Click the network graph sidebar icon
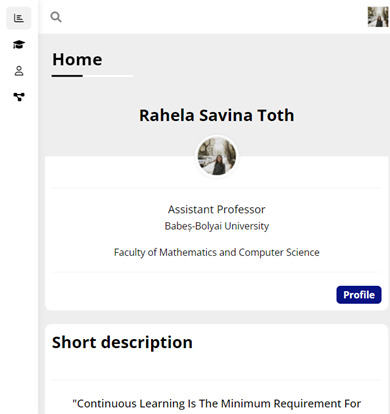This screenshot has width=390, height=414. pyautogui.click(x=19, y=97)
